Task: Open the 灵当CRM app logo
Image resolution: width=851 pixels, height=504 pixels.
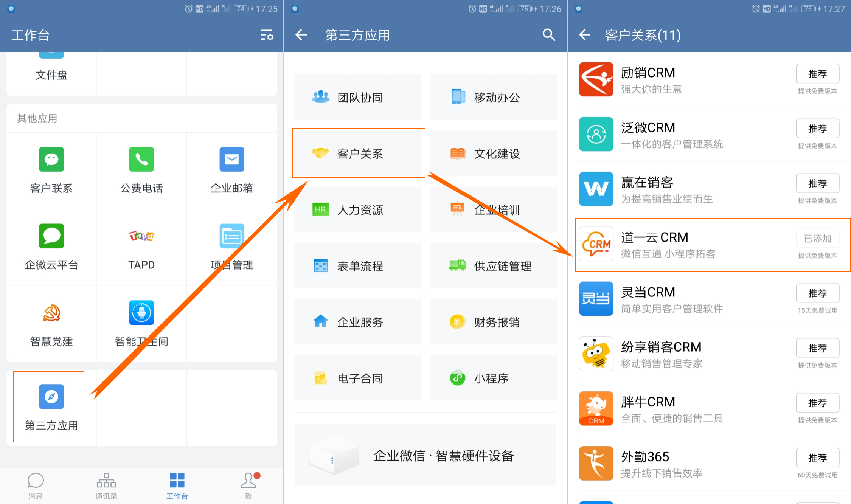Action: (596, 299)
